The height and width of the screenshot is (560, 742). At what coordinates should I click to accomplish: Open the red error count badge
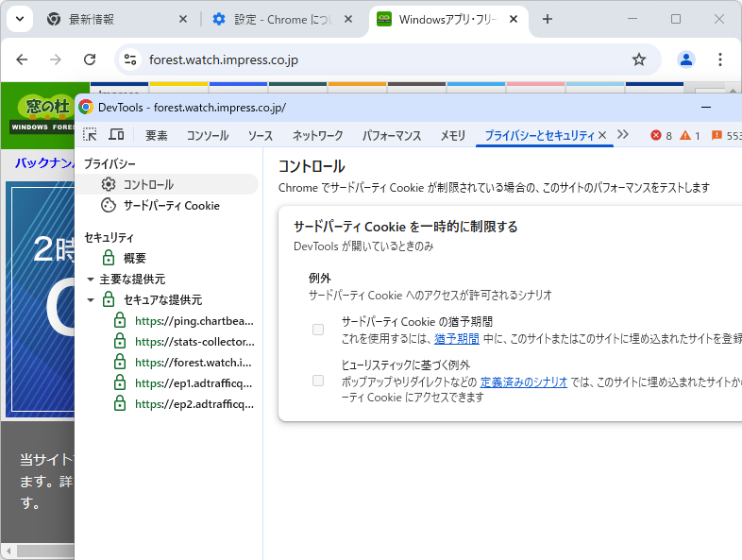tap(661, 136)
